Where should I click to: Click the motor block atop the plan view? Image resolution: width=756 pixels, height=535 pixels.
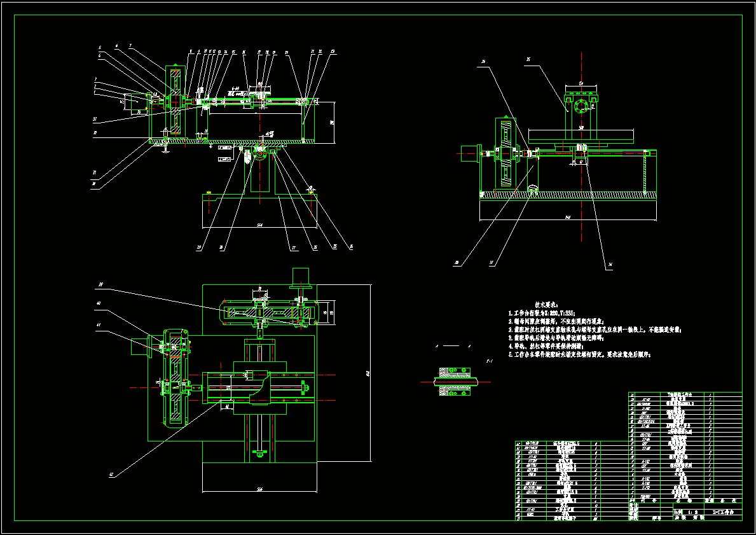pos(300,277)
